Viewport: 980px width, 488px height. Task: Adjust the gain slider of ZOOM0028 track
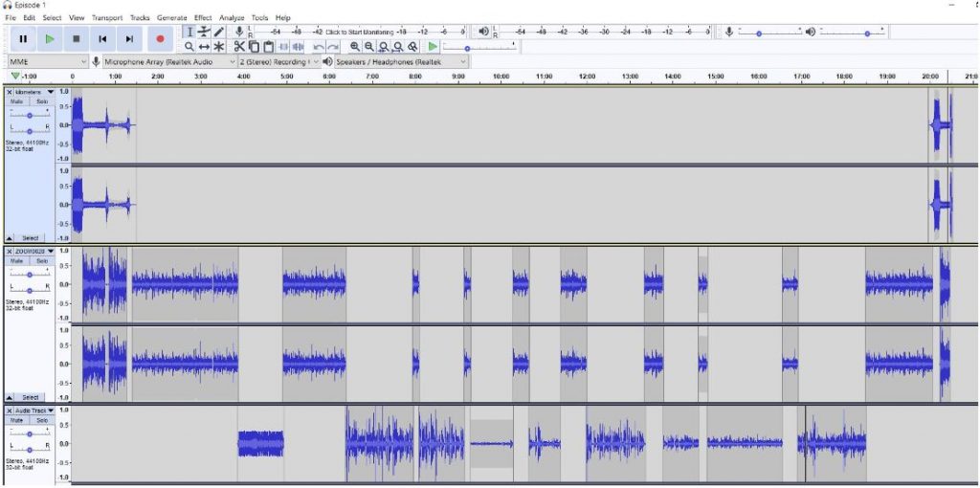(x=30, y=274)
